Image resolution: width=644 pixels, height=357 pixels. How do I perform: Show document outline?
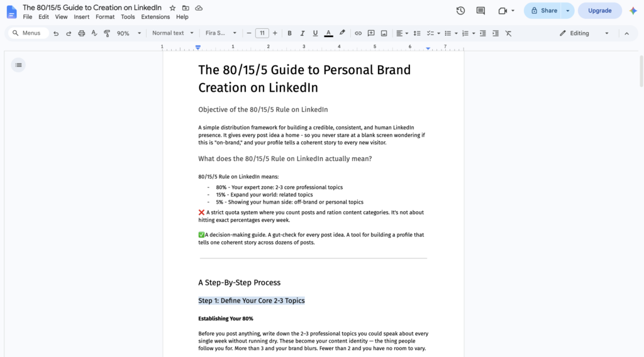[x=18, y=65]
